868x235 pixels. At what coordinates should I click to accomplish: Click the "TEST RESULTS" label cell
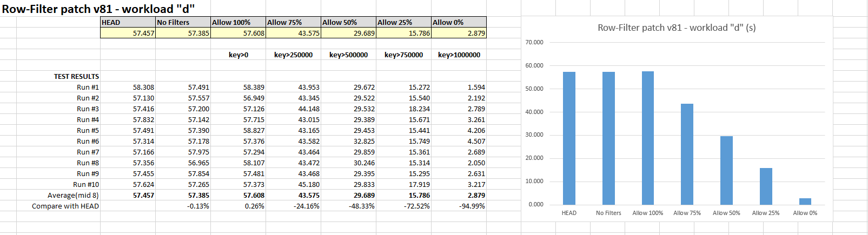tap(76, 76)
